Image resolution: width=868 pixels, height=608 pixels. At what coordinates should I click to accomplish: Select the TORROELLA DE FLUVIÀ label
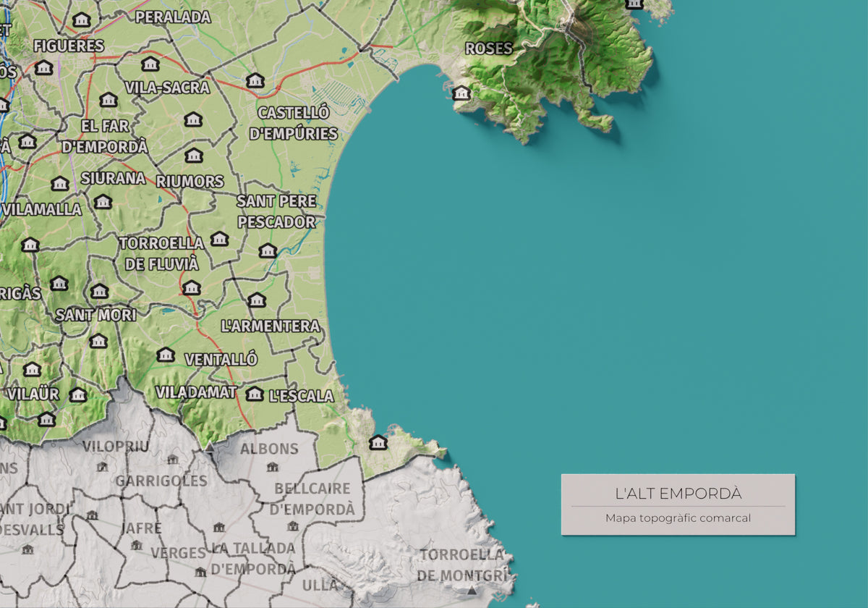tap(161, 253)
